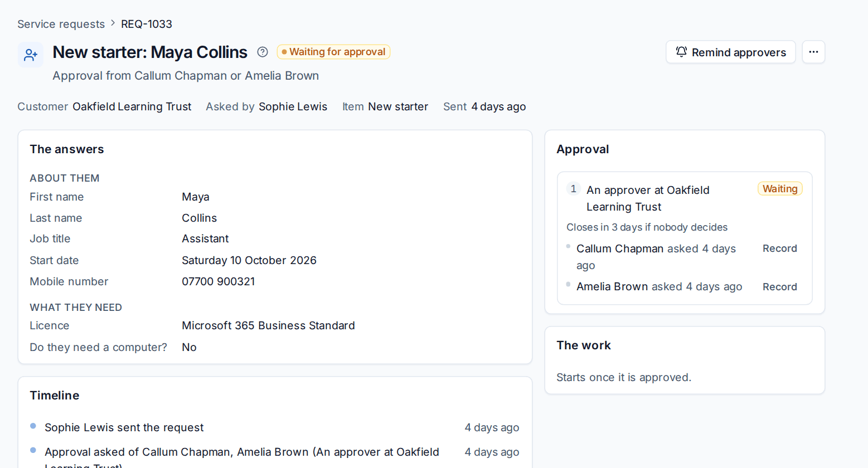Click the Waiting badge in Approval card

tap(779, 189)
